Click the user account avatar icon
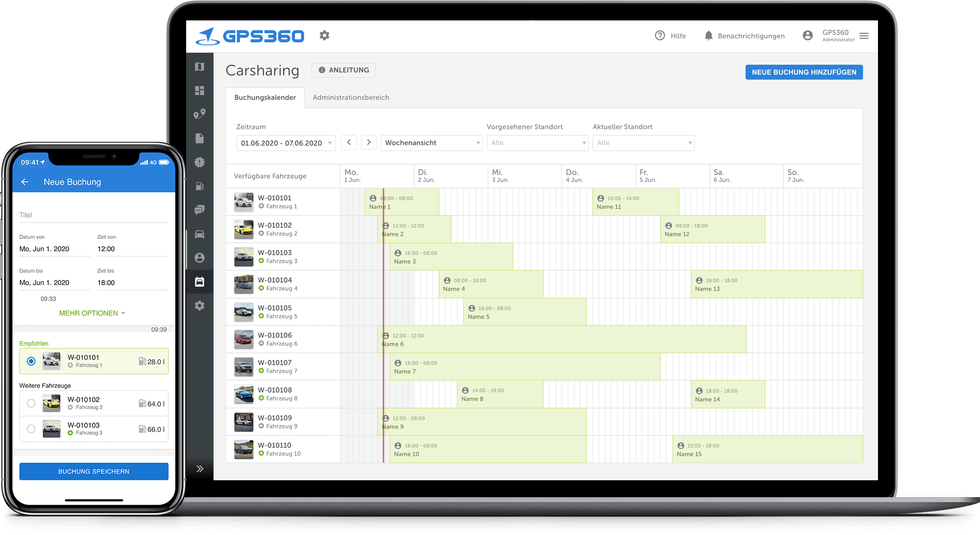The width and height of the screenshot is (980, 535). (808, 35)
